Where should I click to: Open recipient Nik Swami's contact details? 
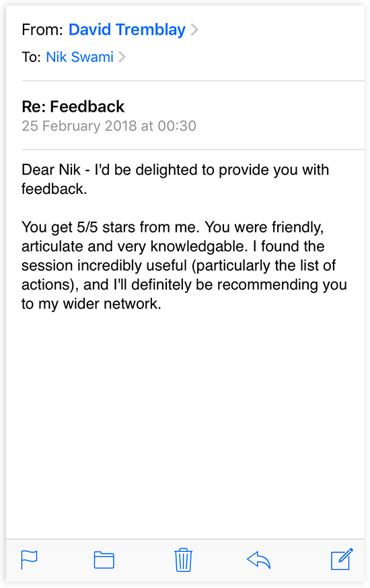coord(79,57)
